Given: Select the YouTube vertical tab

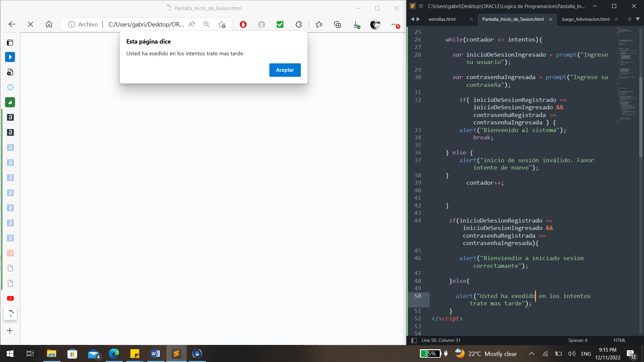Looking at the screenshot, I should tap(10, 298).
